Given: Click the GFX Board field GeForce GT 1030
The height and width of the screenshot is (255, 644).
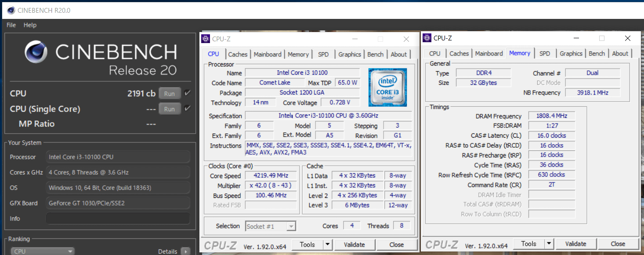Looking at the screenshot, I should point(118,203).
